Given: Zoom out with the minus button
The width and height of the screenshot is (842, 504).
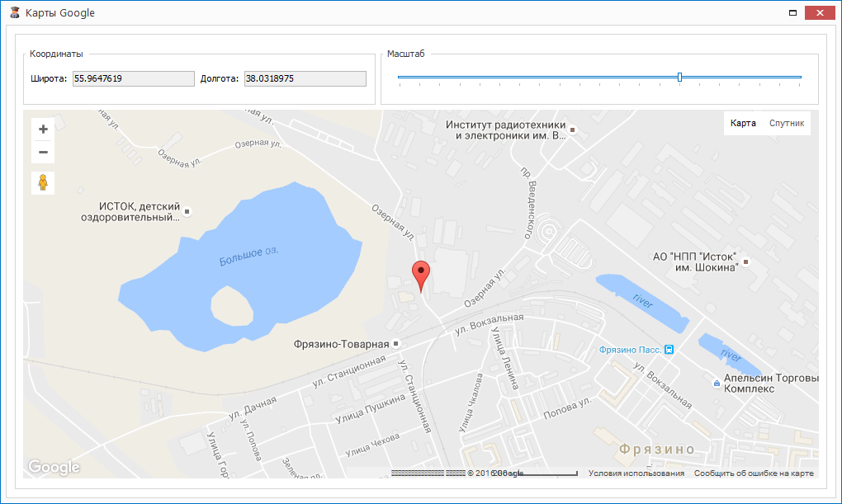Looking at the screenshot, I should point(43,153).
